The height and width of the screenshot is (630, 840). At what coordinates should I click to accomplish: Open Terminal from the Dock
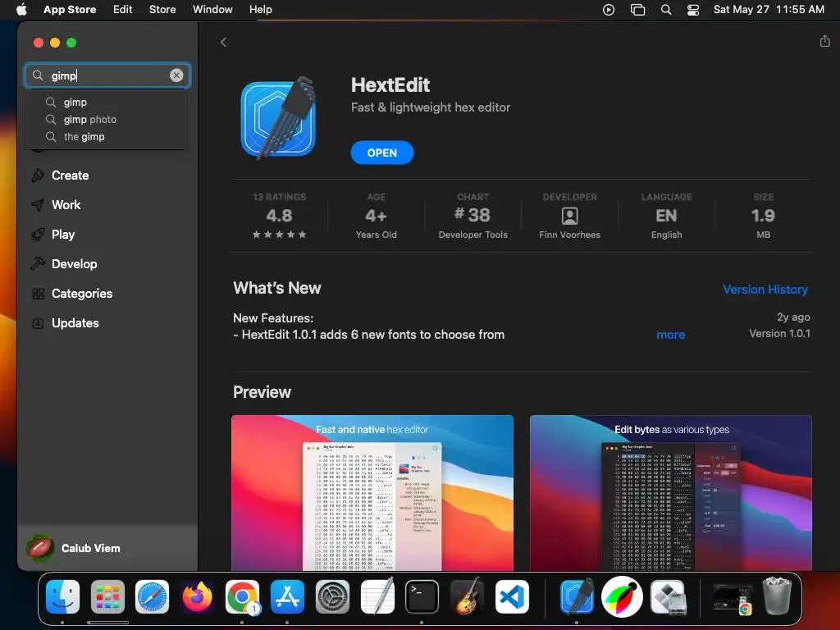tap(422, 596)
